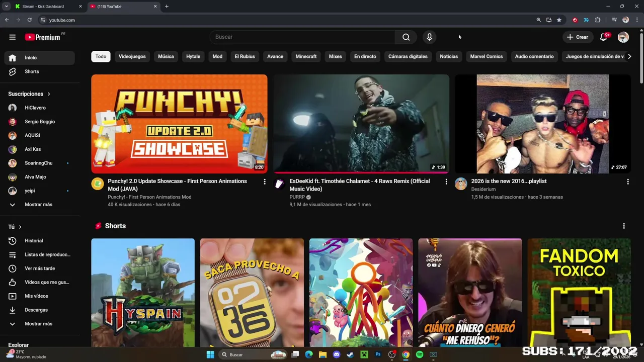Click the Crear button

click(x=577, y=37)
